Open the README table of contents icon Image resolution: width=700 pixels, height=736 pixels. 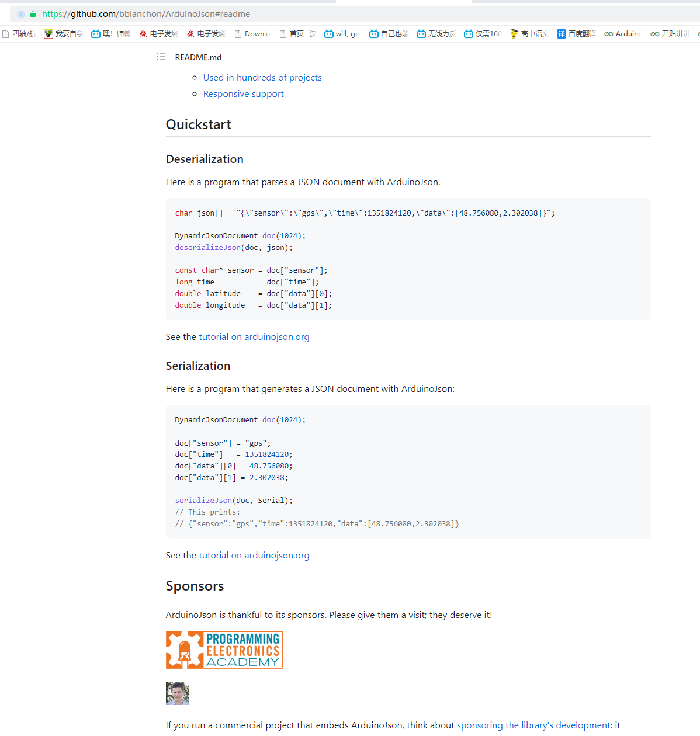(161, 57)
